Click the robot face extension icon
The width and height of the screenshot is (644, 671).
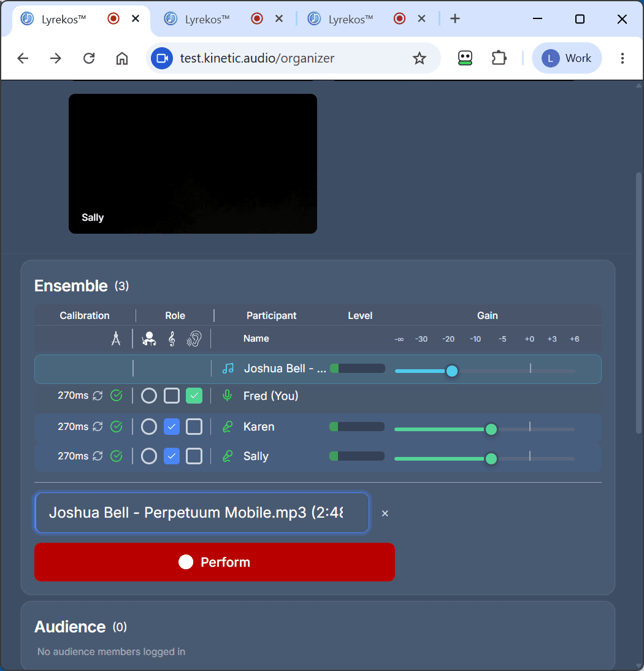click(x=465, y=58)
